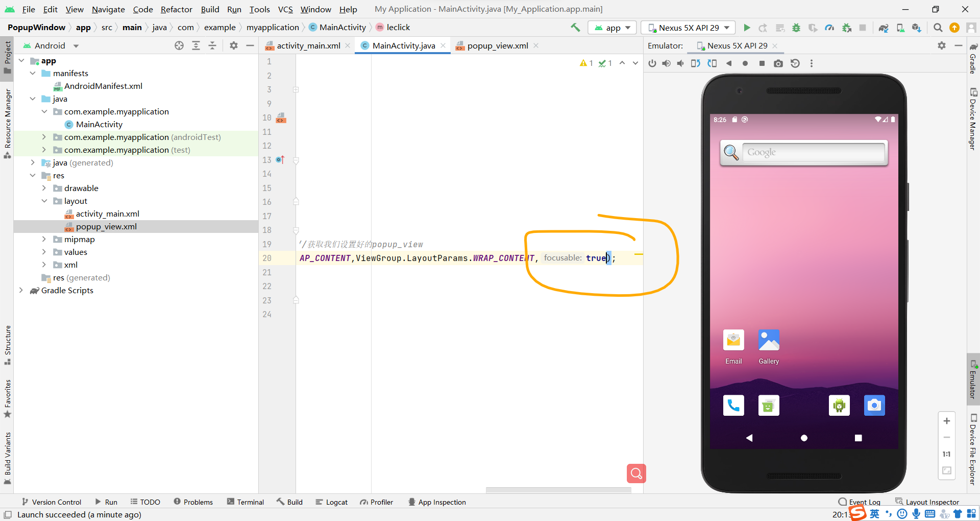Open the Profiler with the speedometer icon

829,28
